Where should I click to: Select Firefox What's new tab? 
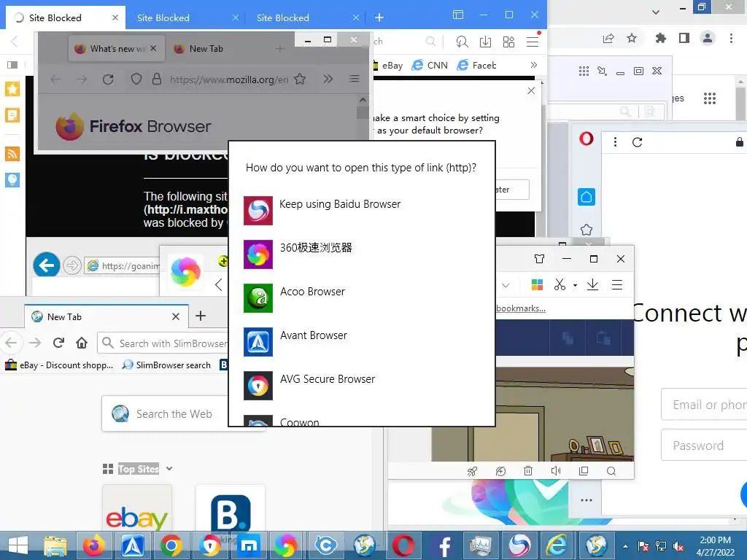(117, 49)
